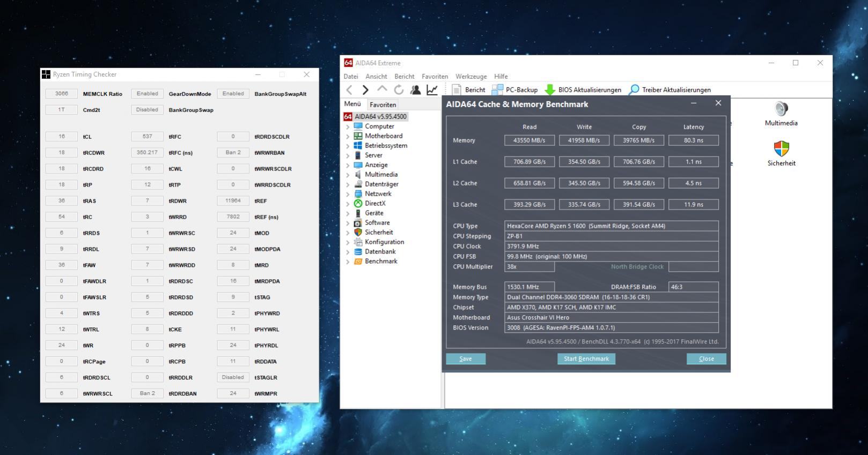Click the Cmd2t 1T field

click(x=62, y=110)
